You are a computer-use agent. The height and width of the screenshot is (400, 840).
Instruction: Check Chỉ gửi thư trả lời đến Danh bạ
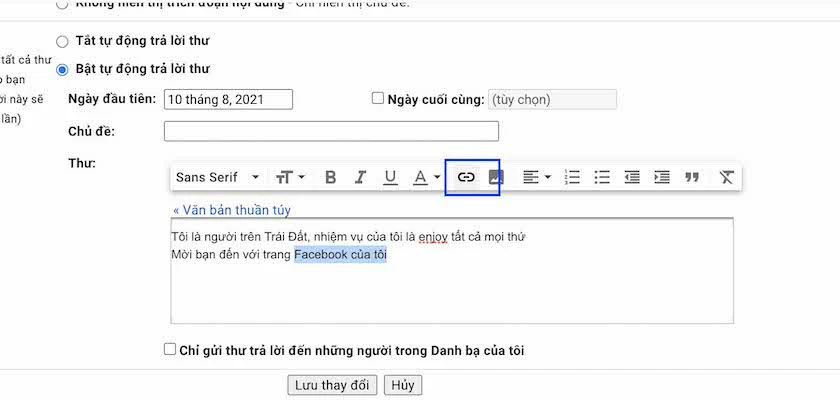tap(170, 350)
